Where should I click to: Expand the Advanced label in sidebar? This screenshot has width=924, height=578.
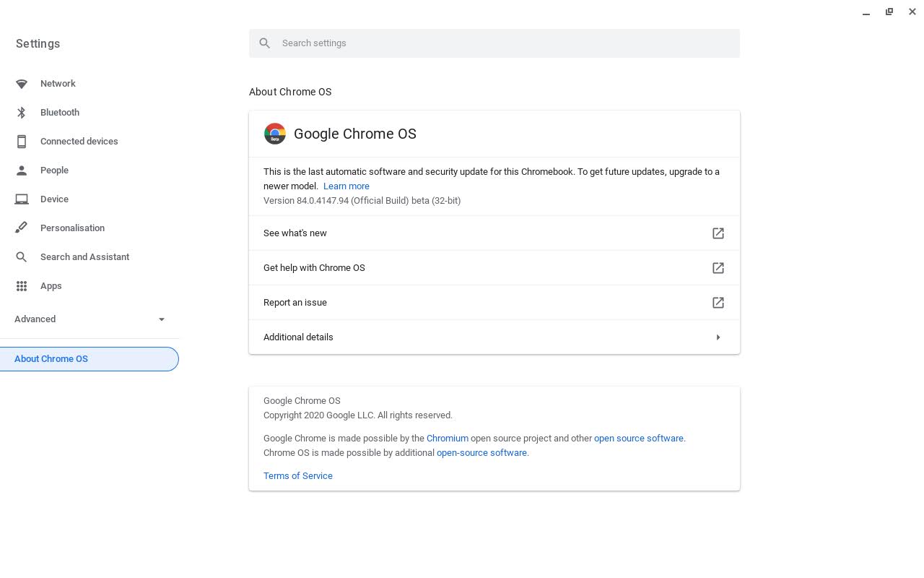coord(35,319)
